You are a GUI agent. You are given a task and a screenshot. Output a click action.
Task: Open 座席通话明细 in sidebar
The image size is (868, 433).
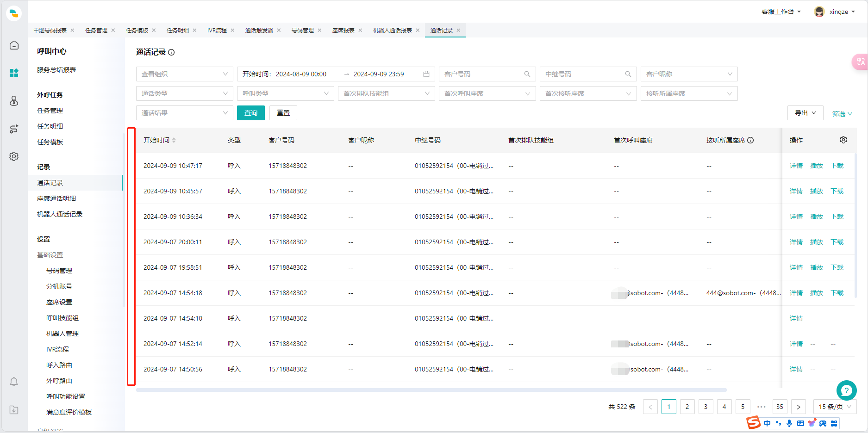[x=56, y=198]
